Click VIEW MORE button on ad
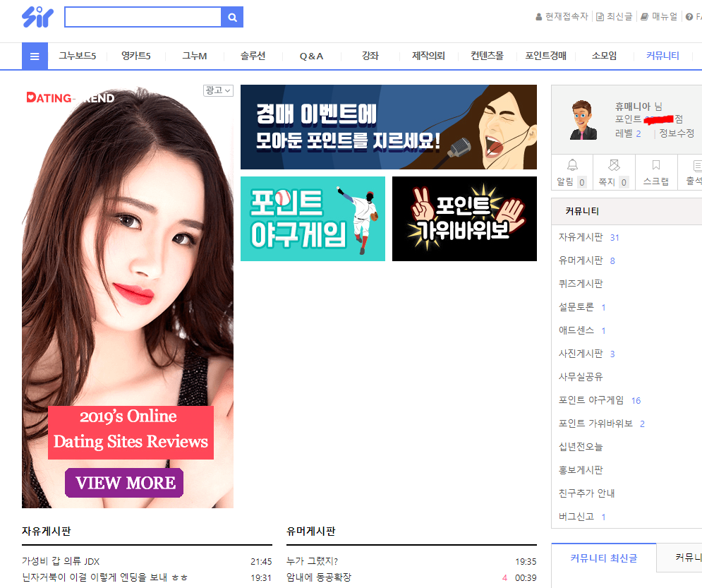This screenshot has height=588, width=702. coord(124,483)
